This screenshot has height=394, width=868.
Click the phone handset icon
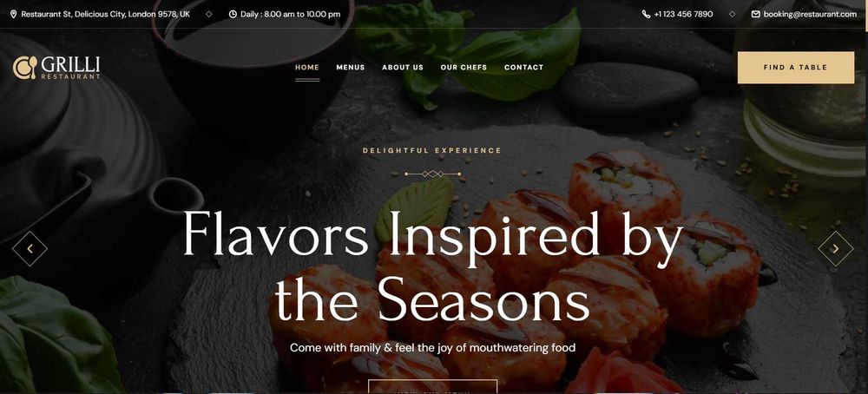pyautogui.click(x=646, y=15)
